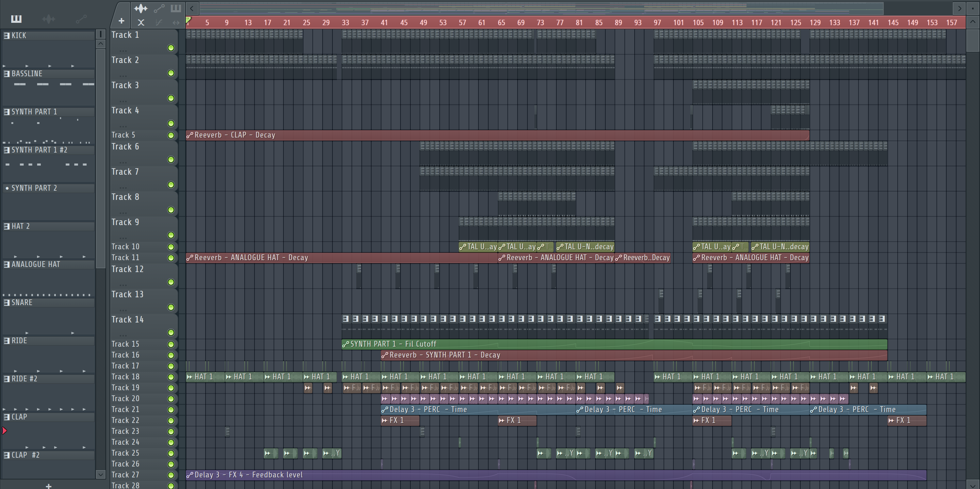980x489 pixels.
Task: Click the green playback start marker
Action: tap(188, 20)
